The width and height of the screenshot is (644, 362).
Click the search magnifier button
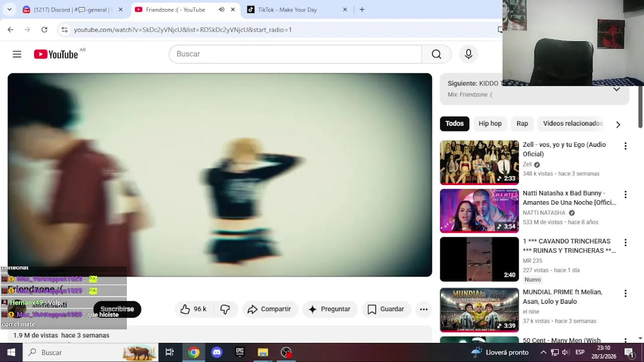[436, 54]
